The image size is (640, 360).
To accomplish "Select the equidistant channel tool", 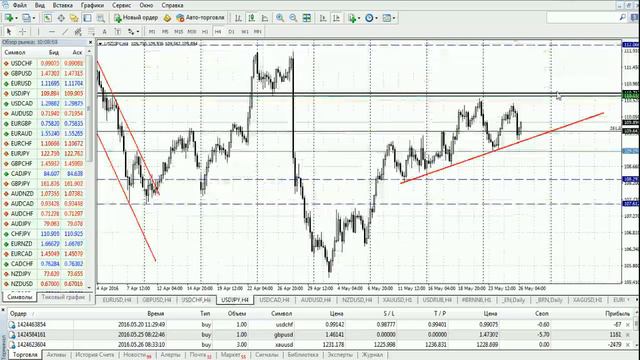I will coord(78,31).
